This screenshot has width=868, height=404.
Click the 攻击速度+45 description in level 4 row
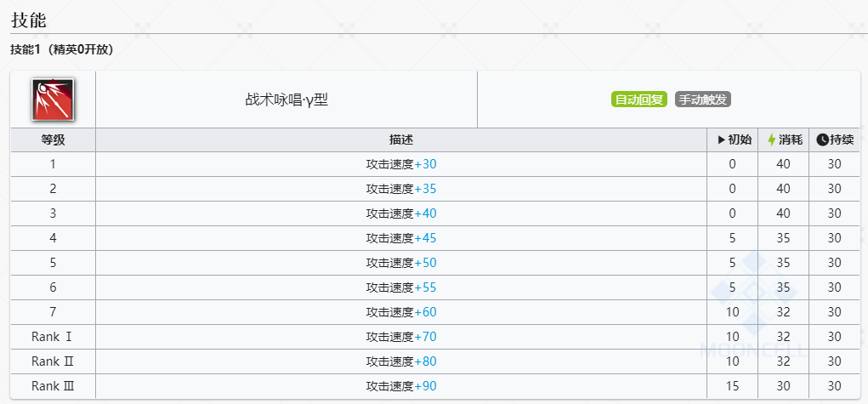click(x=400, y=238)
